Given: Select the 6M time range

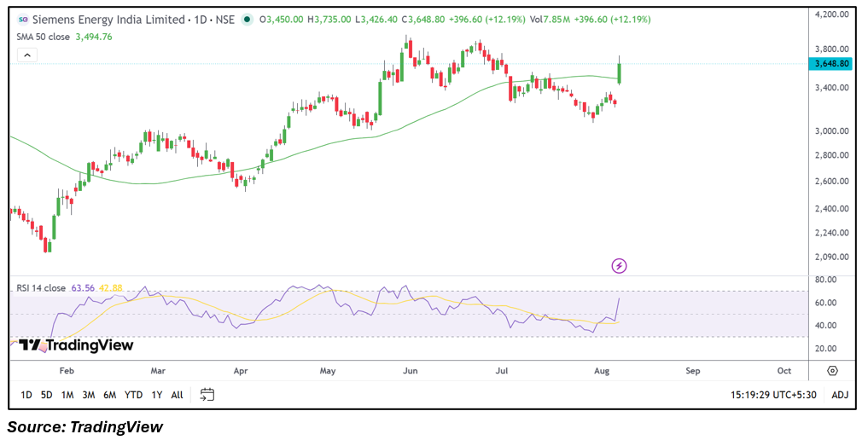Looking at the screenshot, I should [109, 395].
